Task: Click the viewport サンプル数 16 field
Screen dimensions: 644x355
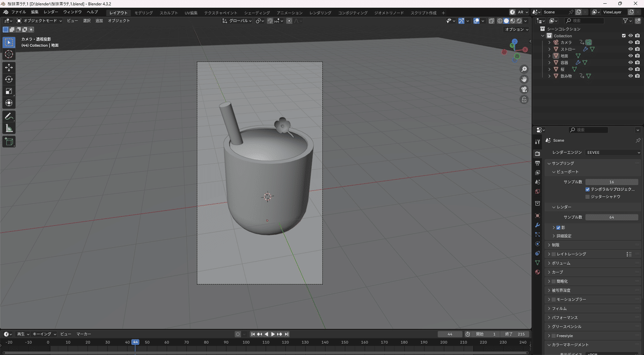Action: tap(613, 182)
